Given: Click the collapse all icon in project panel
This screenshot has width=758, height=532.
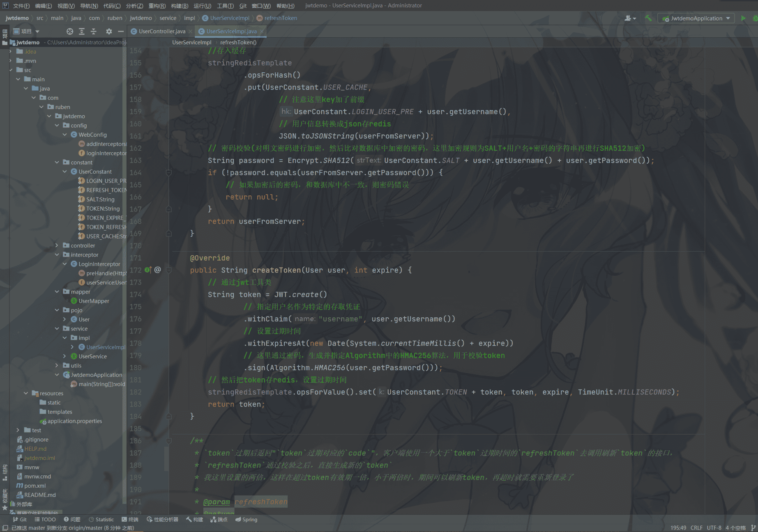Looking at the screenshot, I should coord(94,31).
